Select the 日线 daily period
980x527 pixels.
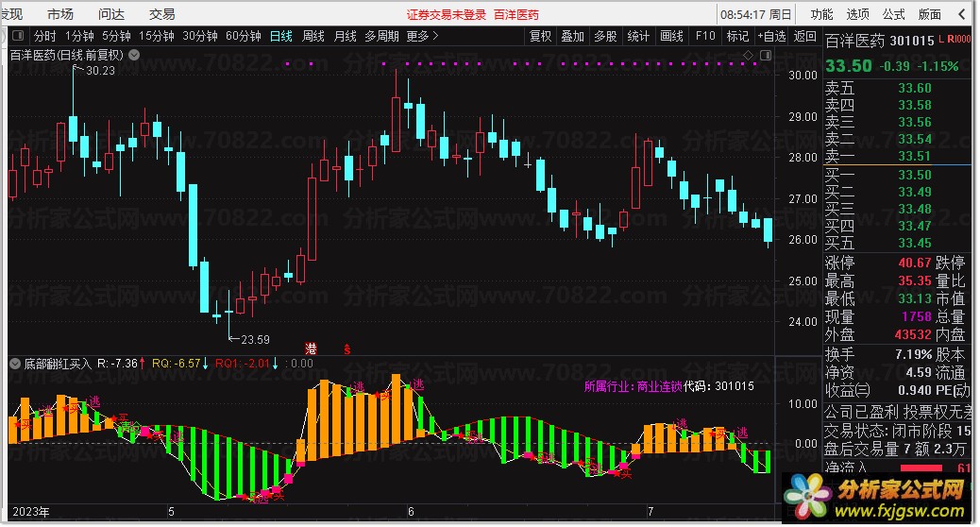pos(281,36)
